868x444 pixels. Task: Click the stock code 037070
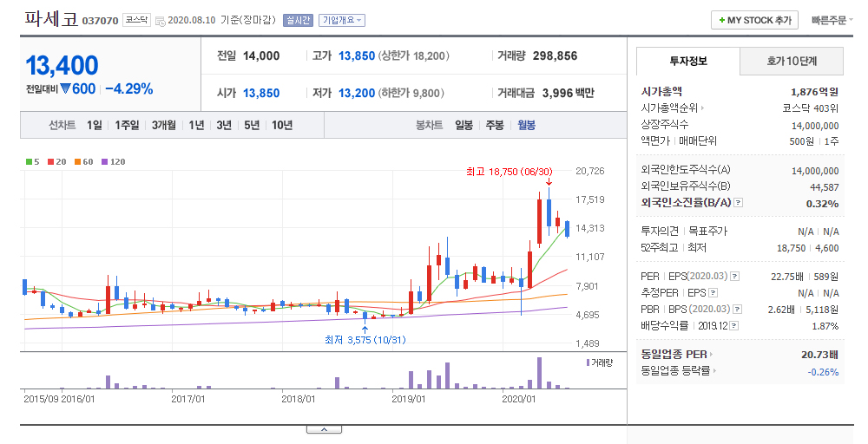coord(100,21)
